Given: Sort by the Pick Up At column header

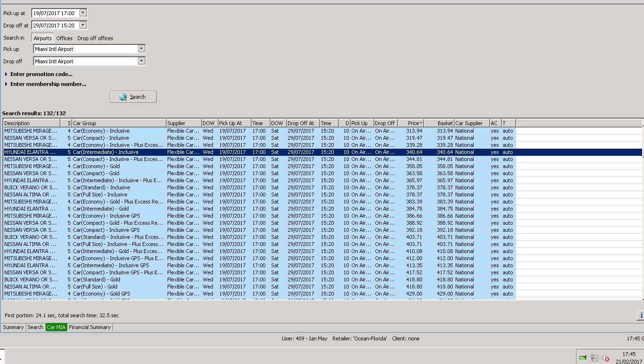Looking at the screenshot, I should point(234,123).
